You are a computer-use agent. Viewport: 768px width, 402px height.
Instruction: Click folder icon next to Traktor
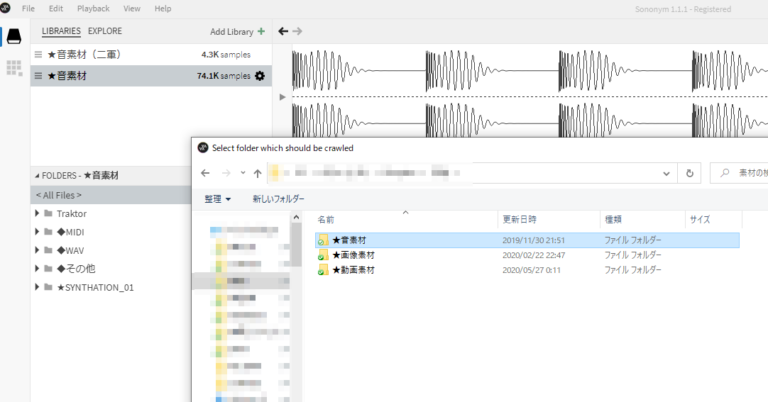[x=48, y=213]
